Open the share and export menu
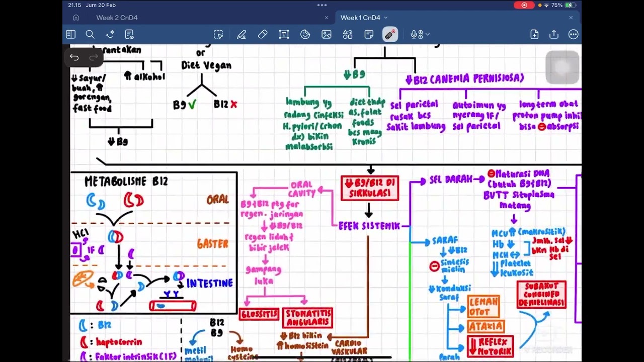644x362 pixels. (554, 34)
